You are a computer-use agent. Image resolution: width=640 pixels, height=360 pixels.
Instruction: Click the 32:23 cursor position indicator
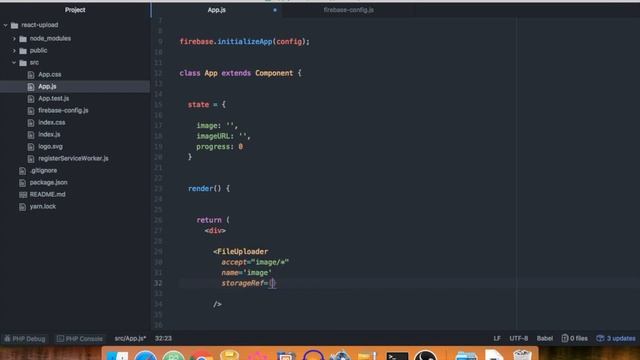click(x=163, y=338)
